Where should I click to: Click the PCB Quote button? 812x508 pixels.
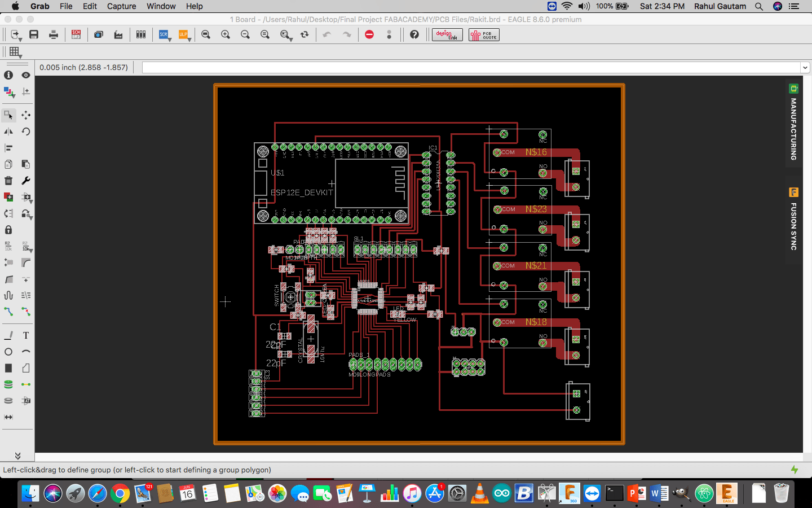coord(484,34)
